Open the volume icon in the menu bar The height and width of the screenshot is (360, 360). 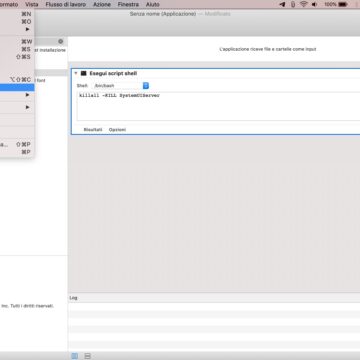314,4
